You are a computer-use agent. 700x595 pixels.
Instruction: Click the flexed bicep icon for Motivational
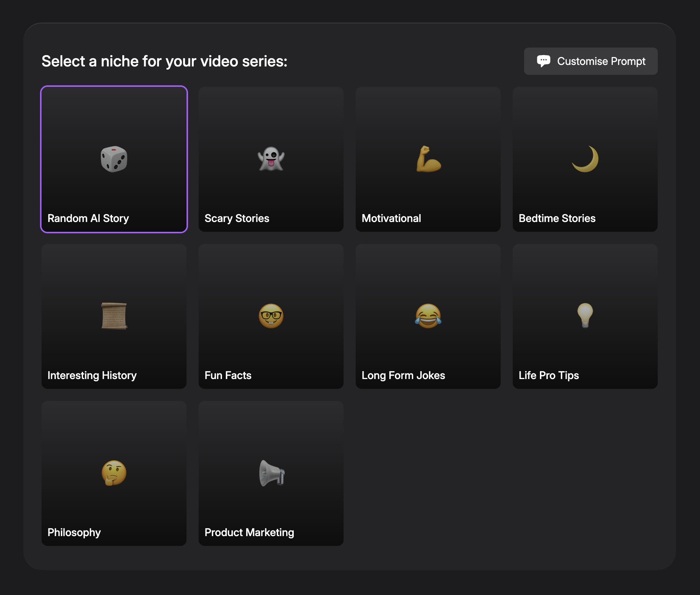(428, 159)
